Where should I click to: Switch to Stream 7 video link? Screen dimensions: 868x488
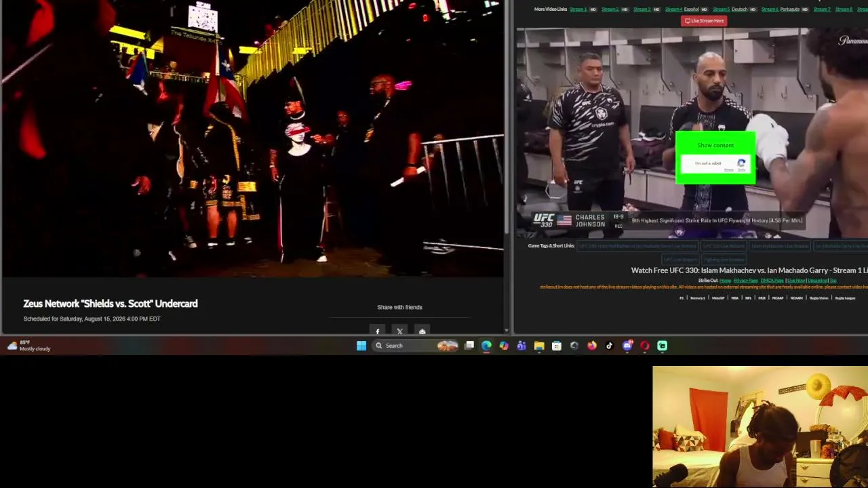[822, 9]
